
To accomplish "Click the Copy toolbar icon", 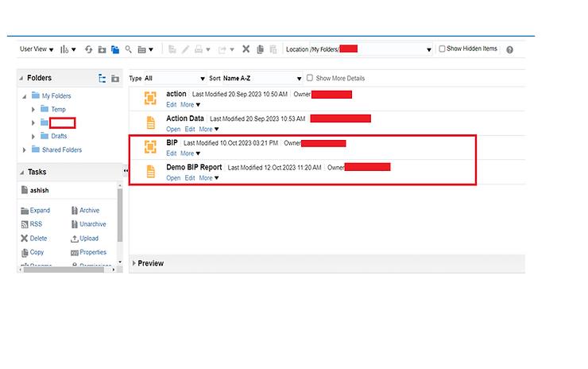I will 260,49.
